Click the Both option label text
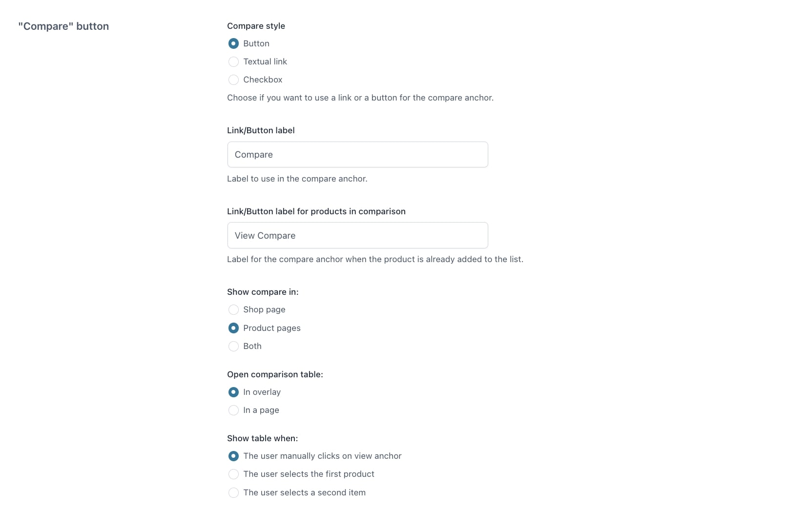The height and width of the screenshot is (532, 788). tap(252, 346)
